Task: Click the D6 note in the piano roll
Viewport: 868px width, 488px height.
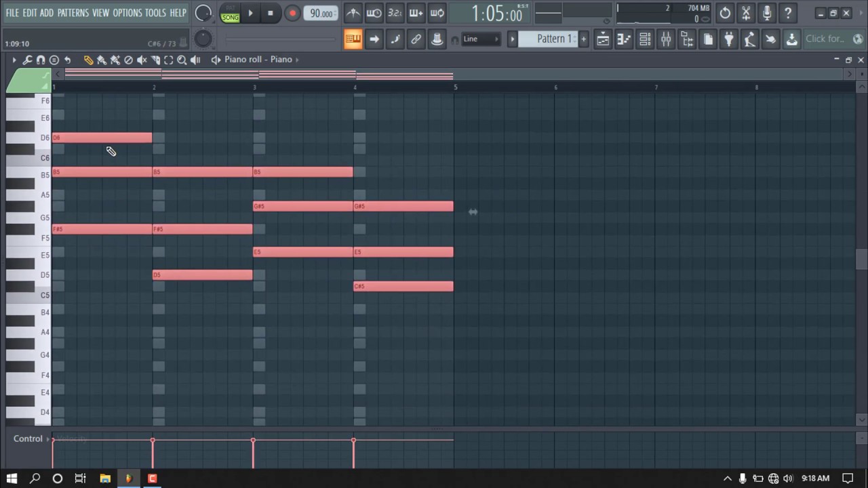Action: 102,138
